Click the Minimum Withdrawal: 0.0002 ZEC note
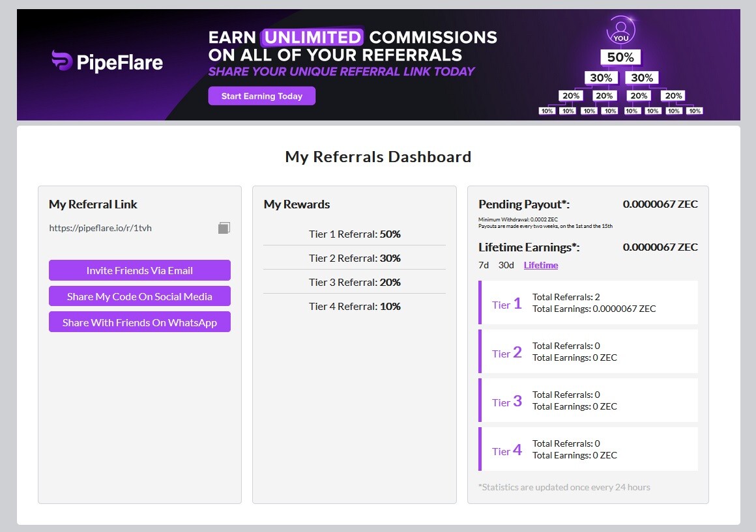756x532 pixels. (518, 219)
